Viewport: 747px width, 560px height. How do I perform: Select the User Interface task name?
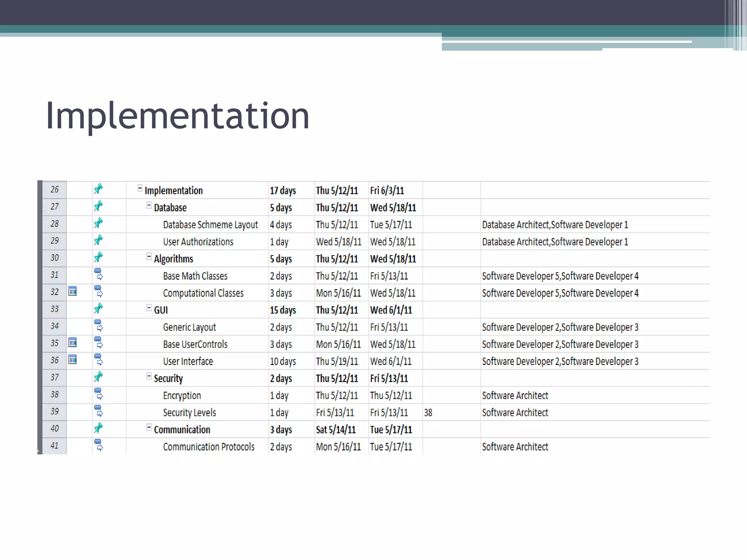[x=188, y=361]
